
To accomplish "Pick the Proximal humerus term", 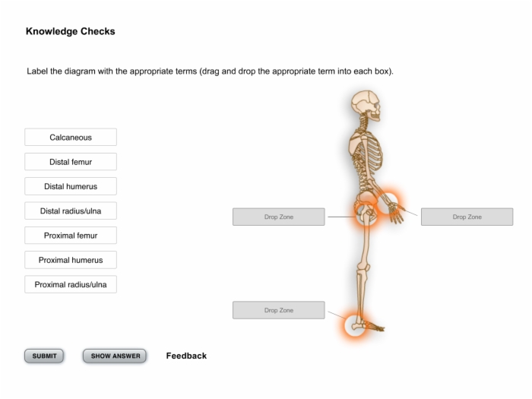I will (x=71, y=260).
